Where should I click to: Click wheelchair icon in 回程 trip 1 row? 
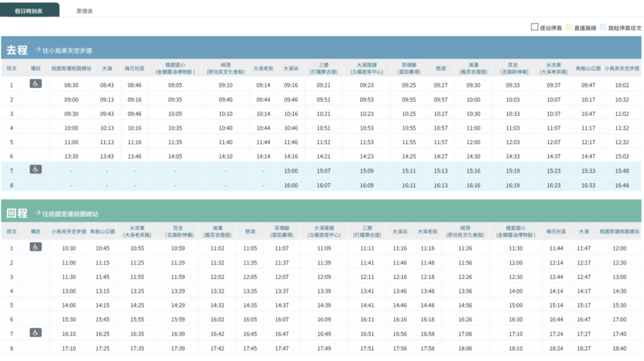coord(36,247)
